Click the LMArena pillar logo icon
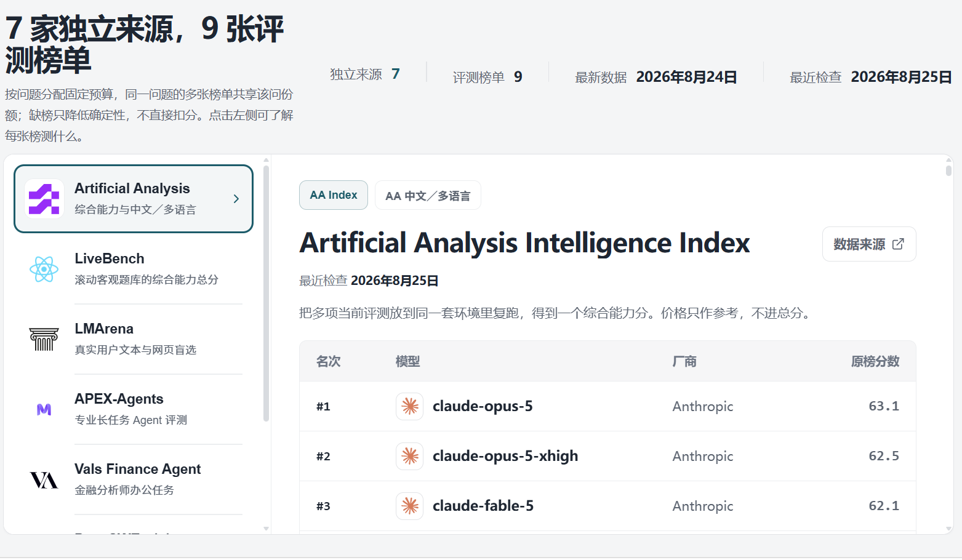This screenshot has width=962, height=560. click(x=44, y=339)
